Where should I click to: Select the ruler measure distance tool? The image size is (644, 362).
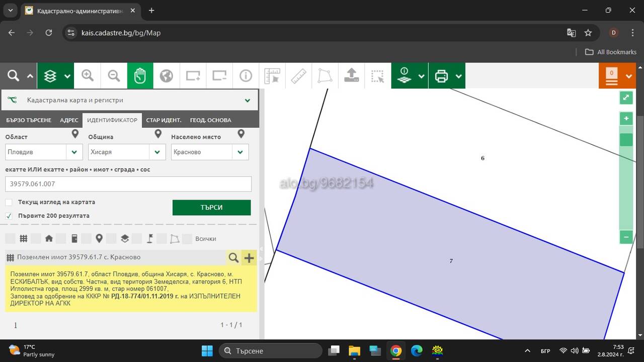299,76
